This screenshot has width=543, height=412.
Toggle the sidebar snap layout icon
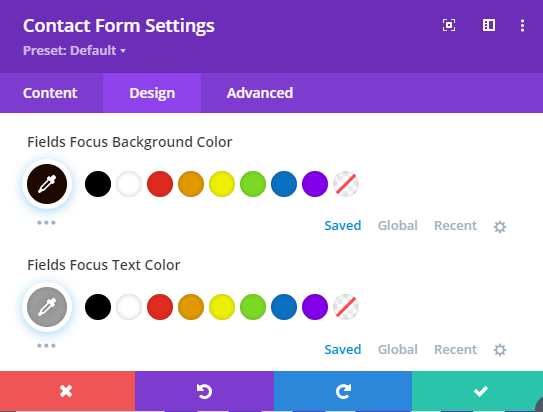pos(489,25)
